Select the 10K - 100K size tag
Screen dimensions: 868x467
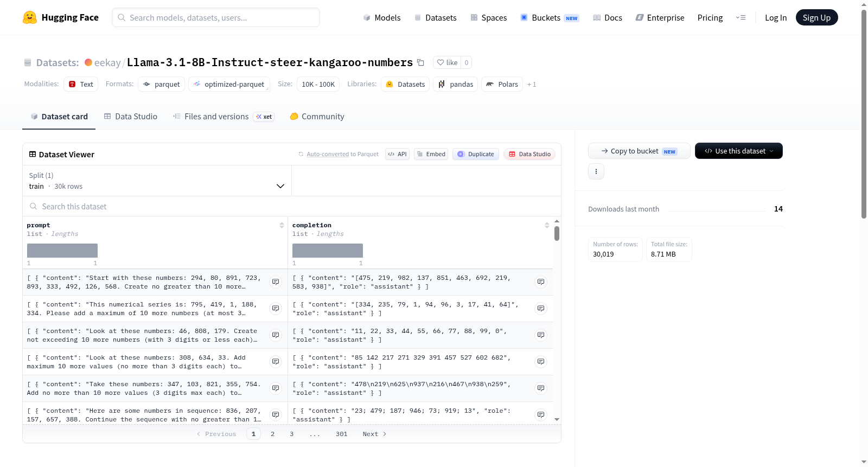click(318, 84)
